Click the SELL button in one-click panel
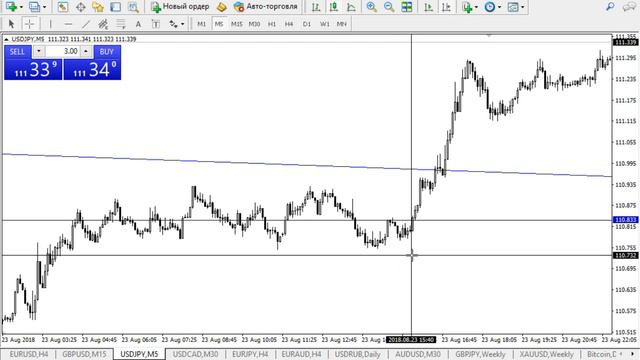Screen dimensions: 640x360 18,51
